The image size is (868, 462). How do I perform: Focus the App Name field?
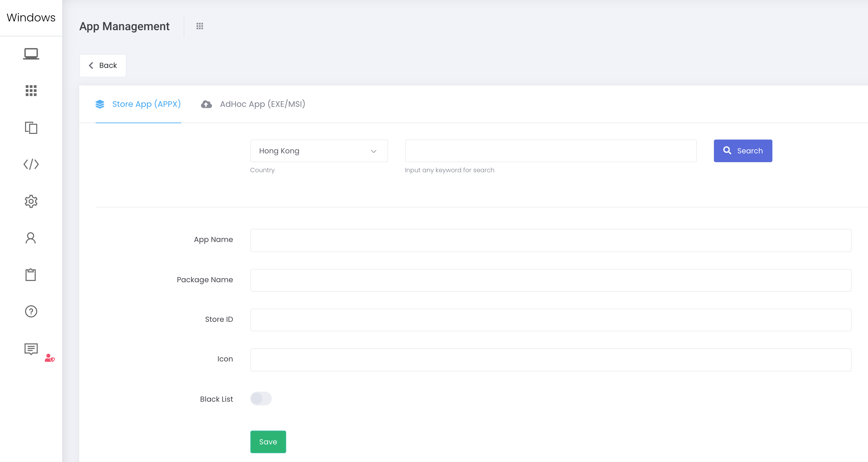coord(551,240)
